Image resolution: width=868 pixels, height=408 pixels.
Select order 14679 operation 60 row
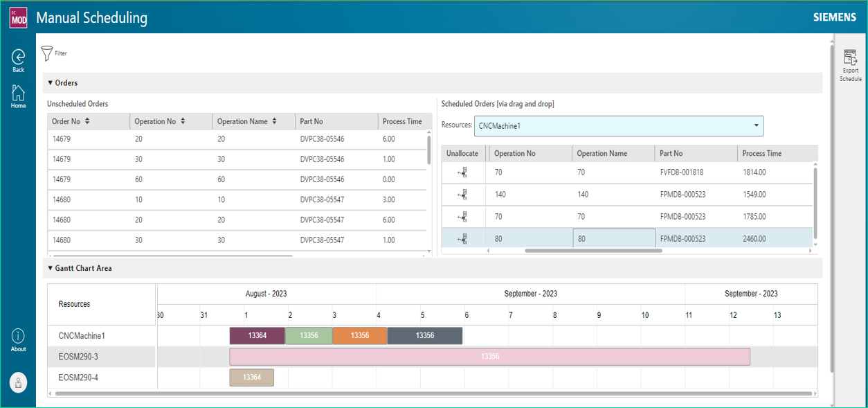click(237, 179)
